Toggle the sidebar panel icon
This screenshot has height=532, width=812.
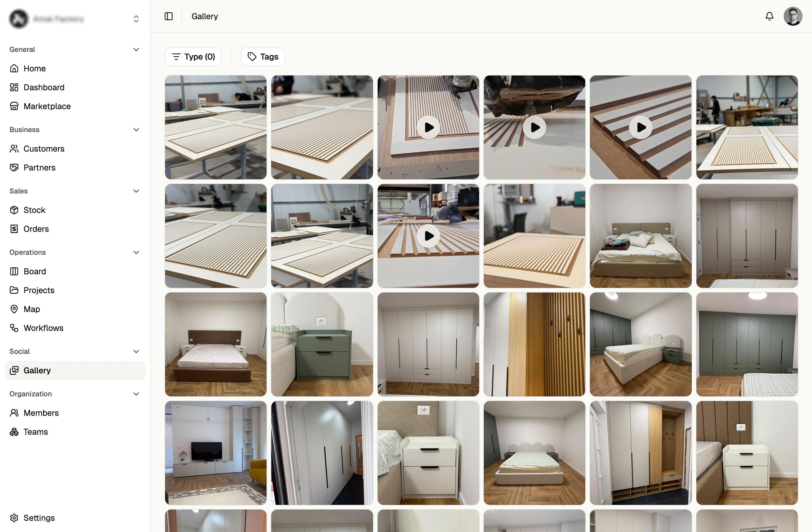[169, 17]
